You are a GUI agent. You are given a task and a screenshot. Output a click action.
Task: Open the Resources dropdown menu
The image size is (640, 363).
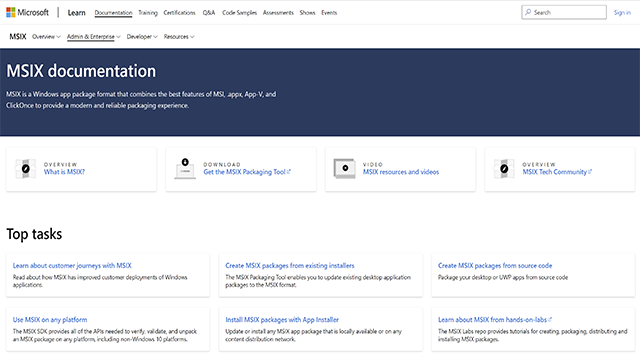point(179,37)
